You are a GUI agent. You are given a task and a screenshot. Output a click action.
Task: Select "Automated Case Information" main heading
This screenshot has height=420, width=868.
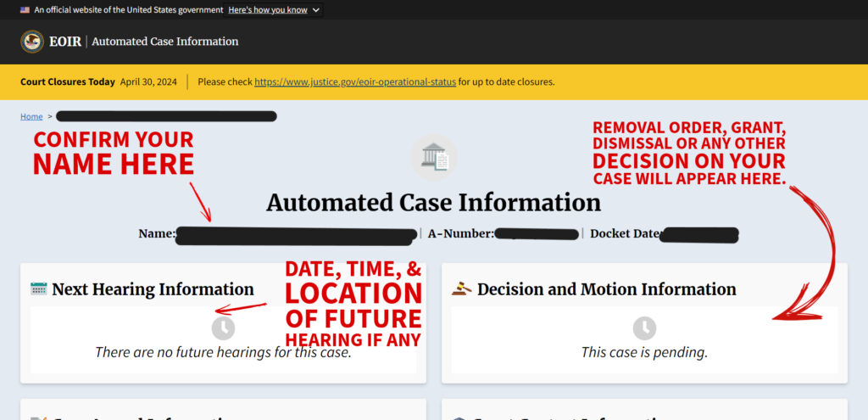433,203
